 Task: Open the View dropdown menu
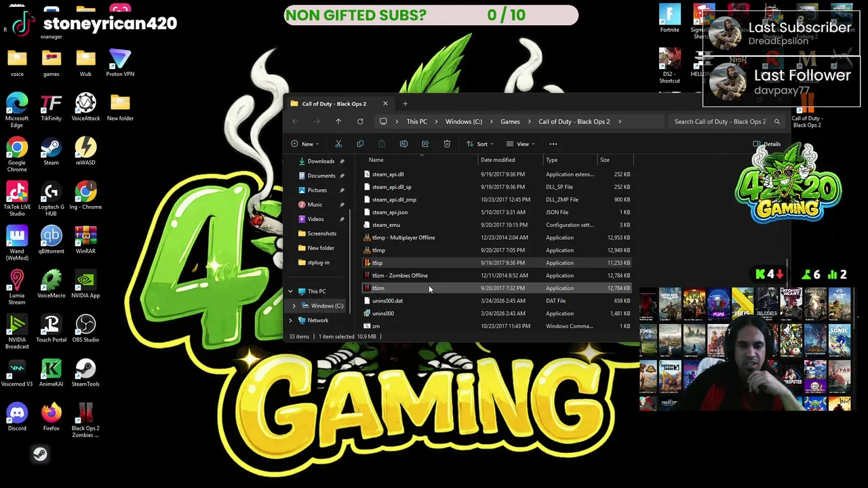tap(520, 144)
